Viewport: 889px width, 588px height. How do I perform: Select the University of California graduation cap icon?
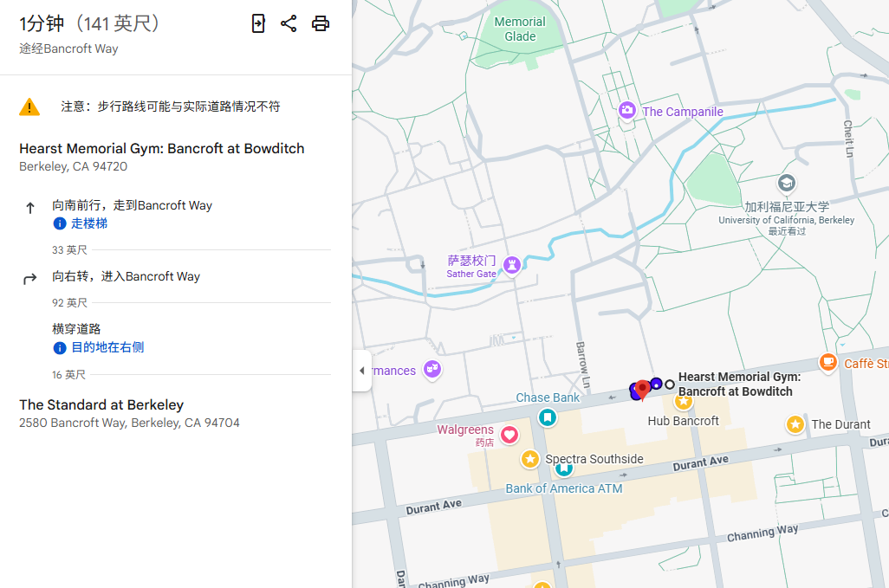786,183
